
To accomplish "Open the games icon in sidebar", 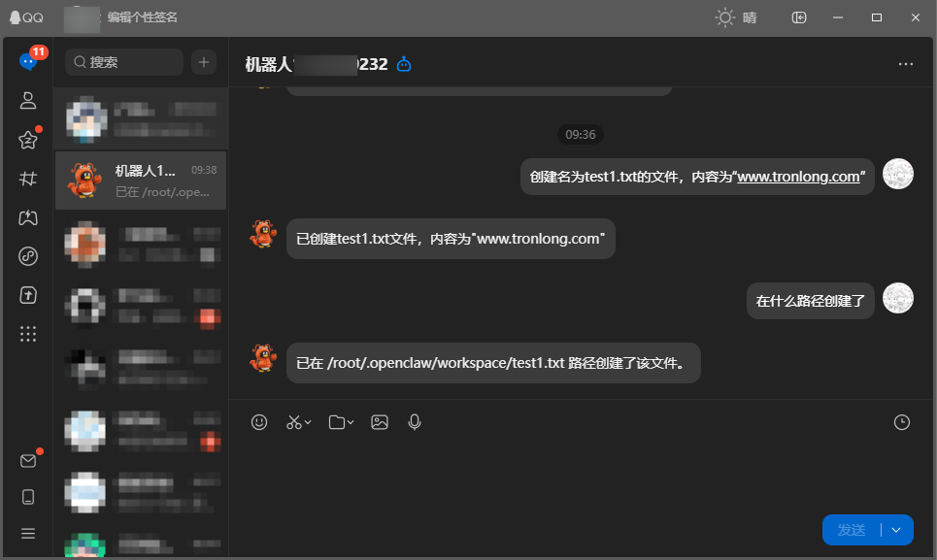I will pyautogui.click(x=28, y=217).
